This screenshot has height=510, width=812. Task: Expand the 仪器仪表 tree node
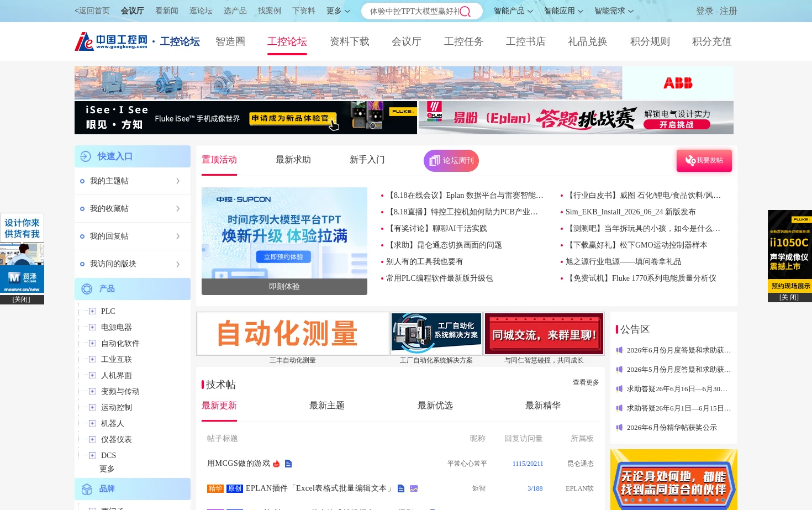point(92,439)
